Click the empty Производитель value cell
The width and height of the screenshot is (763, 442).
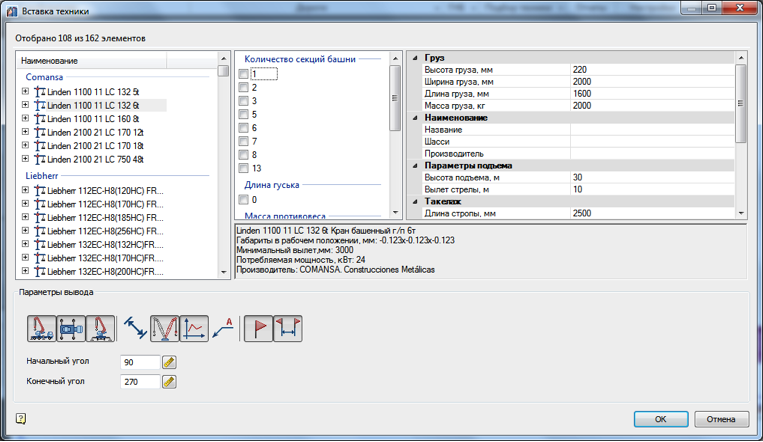pyautogui.click(x=652, y=154)
